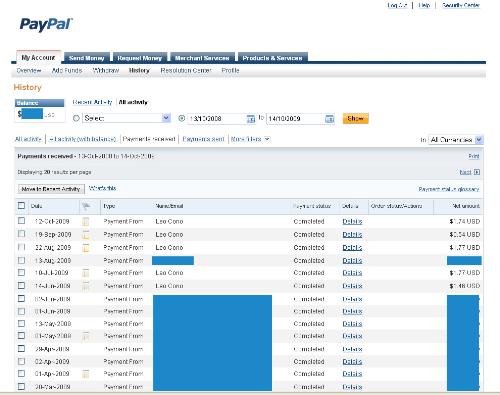Screen dimensions: 500x395
Task: Open note icon for 01-Apr-2009 payment
Action: click(86, 374)
